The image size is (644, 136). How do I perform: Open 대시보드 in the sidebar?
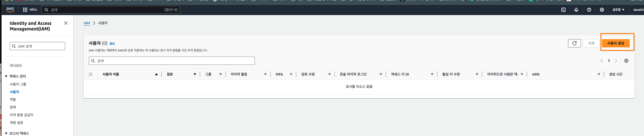click(16, 66)
